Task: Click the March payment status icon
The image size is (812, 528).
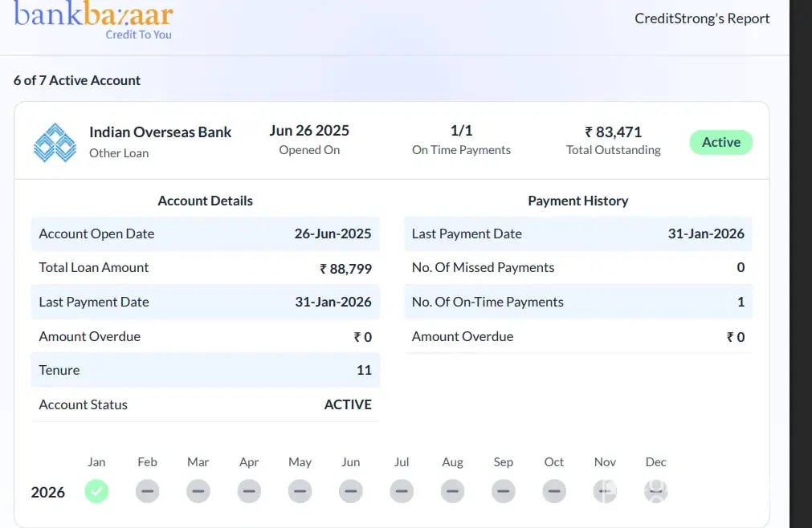Action: (x=198, y=491)
